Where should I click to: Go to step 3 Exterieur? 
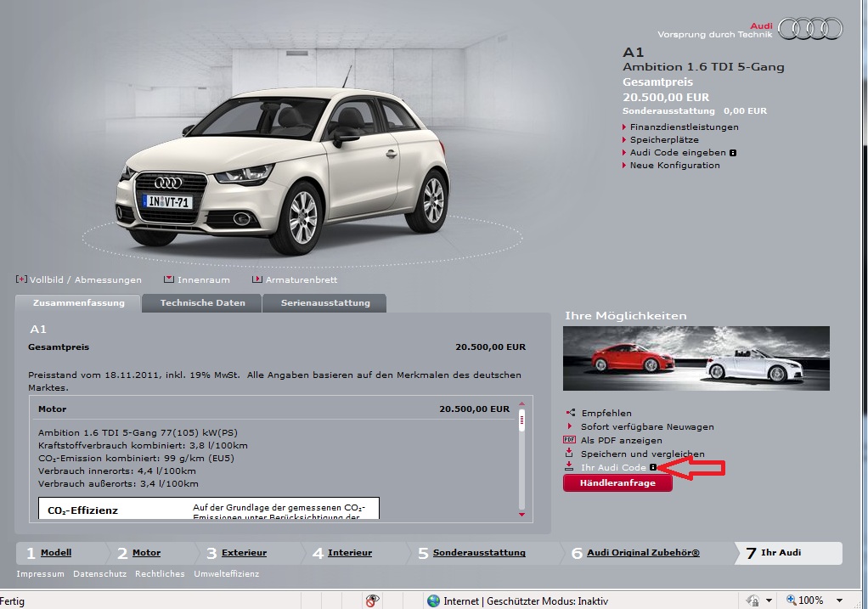point(244,553)
